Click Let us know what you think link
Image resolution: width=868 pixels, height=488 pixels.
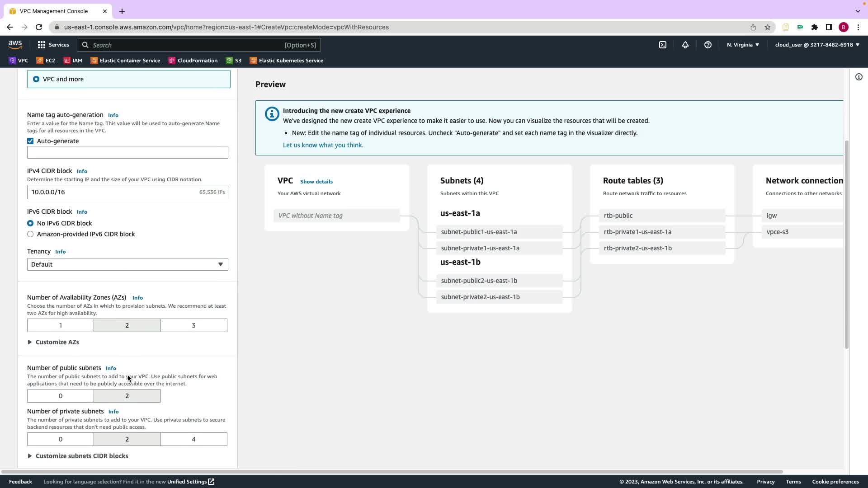click(323, 145)
